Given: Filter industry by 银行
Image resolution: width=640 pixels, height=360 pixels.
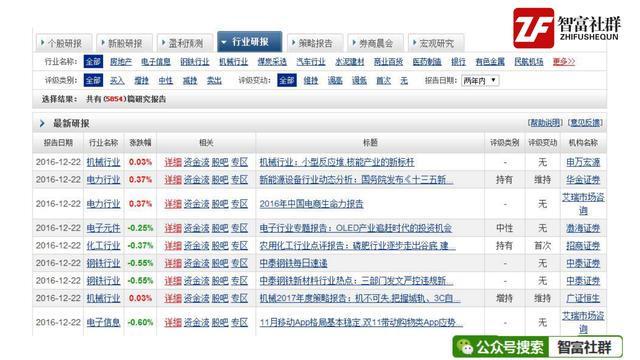Looking at the screenshot, I should tap(458, 62).
